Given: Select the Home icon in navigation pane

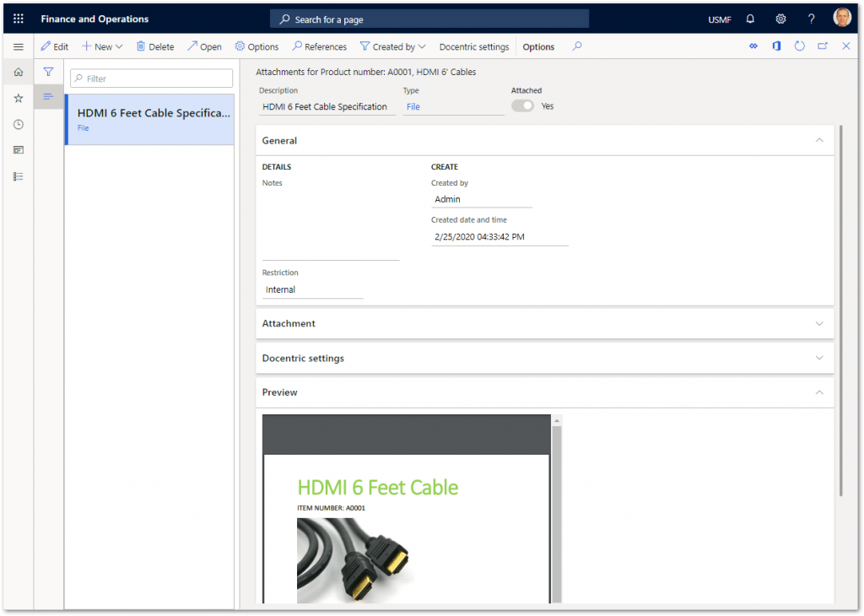Looking at the screenshot, I should [x=17, y=72].
